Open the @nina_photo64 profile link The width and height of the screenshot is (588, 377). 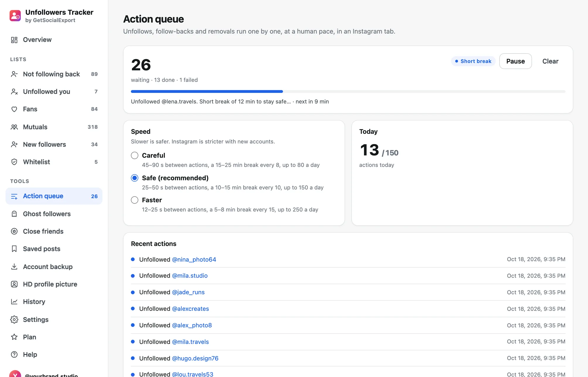pos(194,259)
